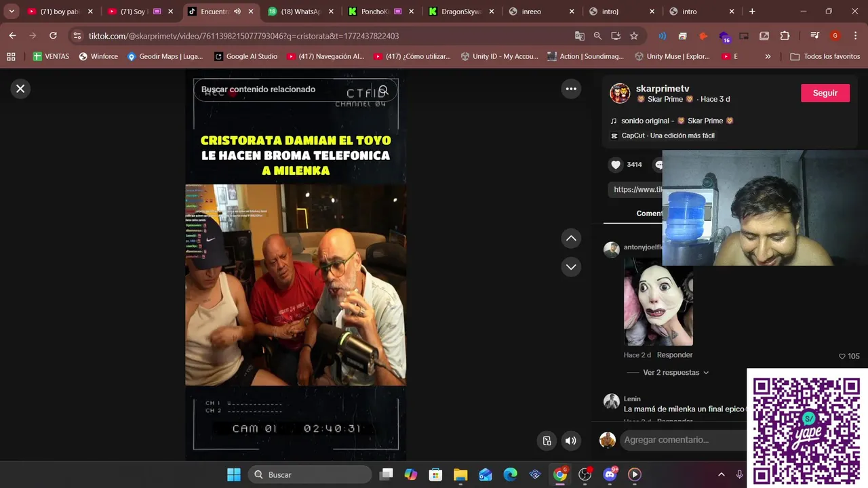Open the Google AI Studio bookmark
This screenshot has width=868, height=488.
(x=245, y=56)
